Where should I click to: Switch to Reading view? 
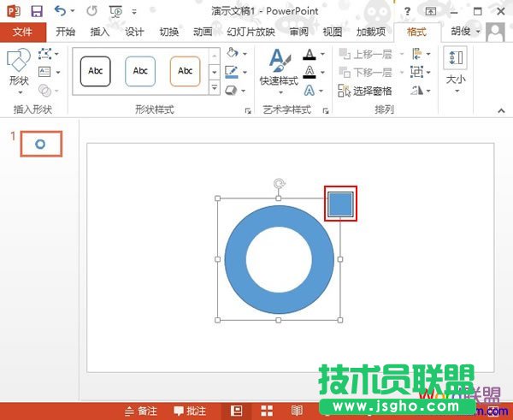[297, 411]
